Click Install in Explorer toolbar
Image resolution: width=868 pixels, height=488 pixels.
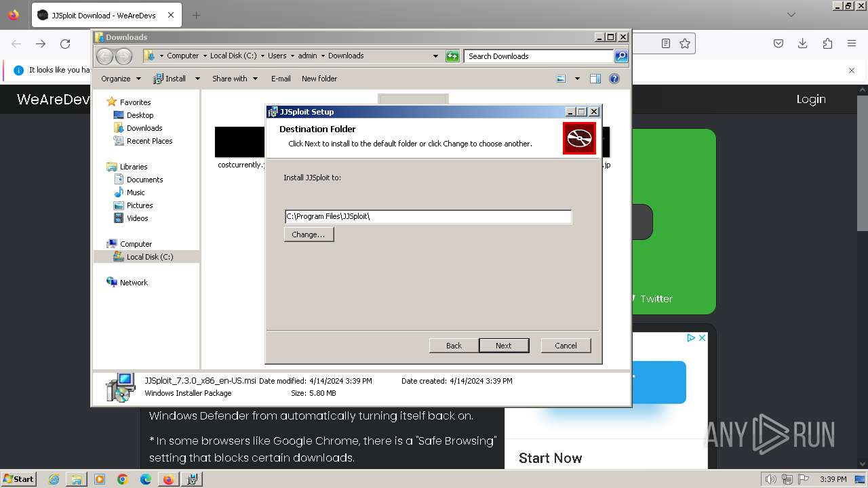point(170,79)
